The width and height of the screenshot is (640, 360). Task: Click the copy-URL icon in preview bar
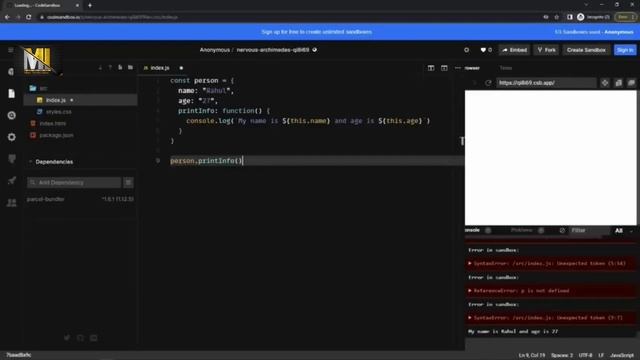619,83
